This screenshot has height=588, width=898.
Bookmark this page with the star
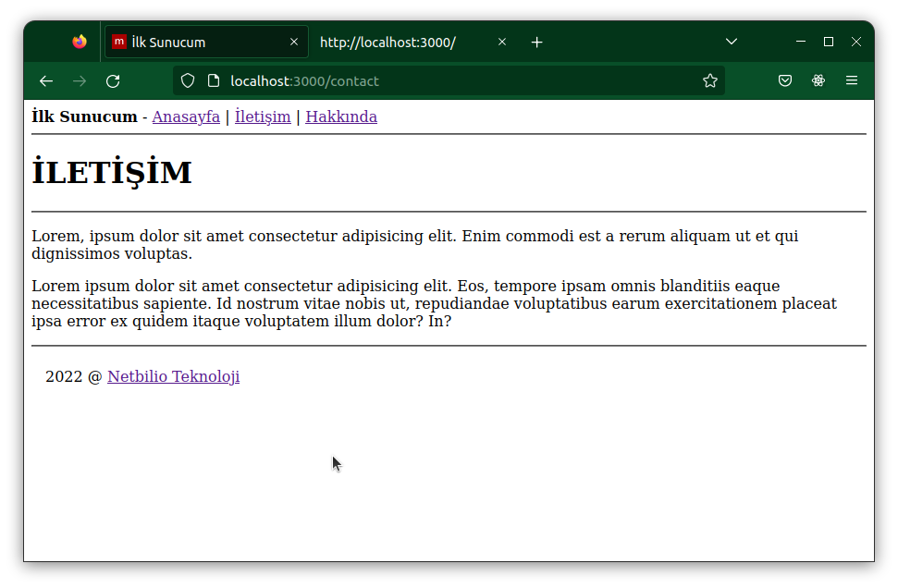point(710,80)
